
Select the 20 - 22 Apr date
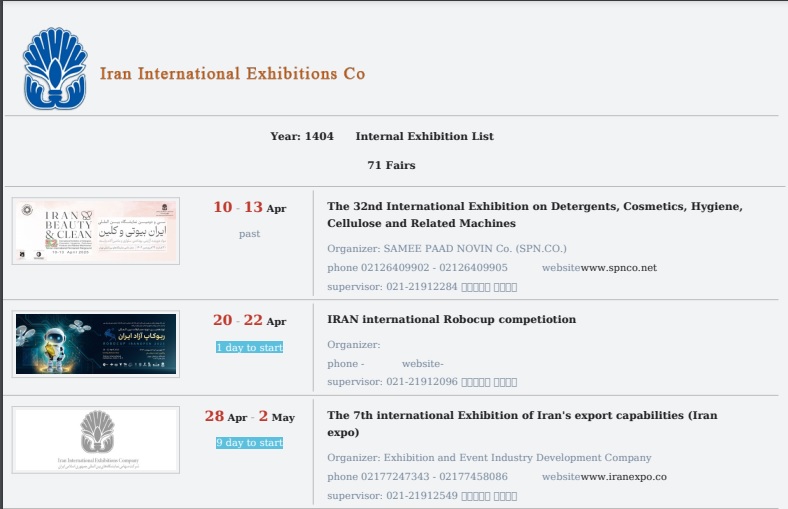pyautogui.click(x=249, y=321)
